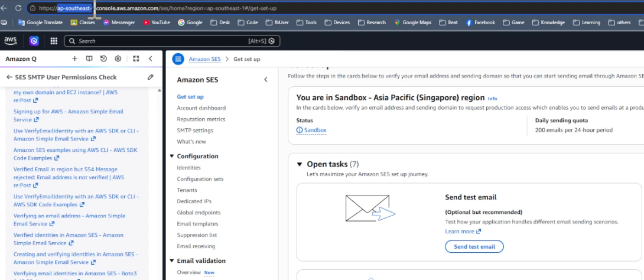Open Amazon SES examples using AWS CLI link
This screenshot has height=280, width=644.
[x=75, y=154]
